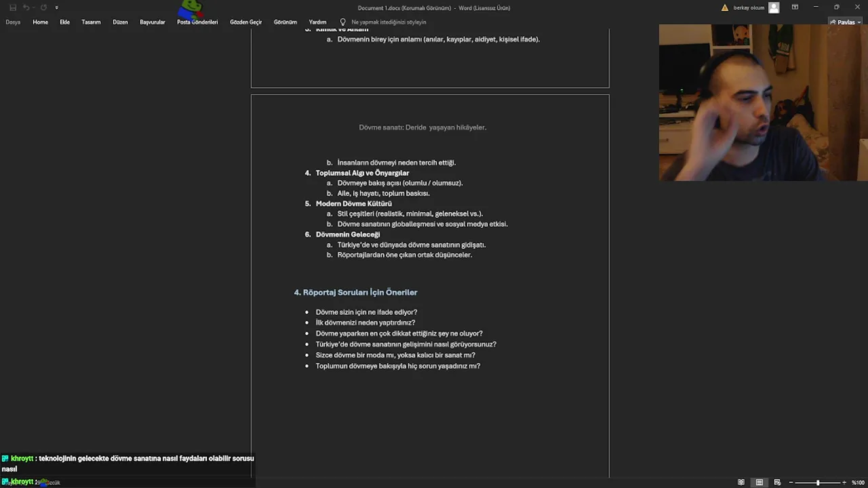868x488 pixels.
Task: Click the bullet 'İlk dövmenizi neden yaptırdınız?'
Action: click(365, 323)
